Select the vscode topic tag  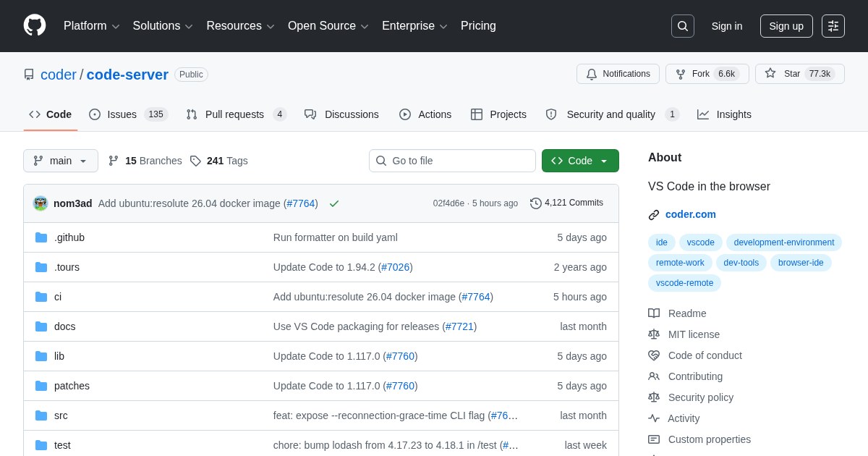click(701, 242)
